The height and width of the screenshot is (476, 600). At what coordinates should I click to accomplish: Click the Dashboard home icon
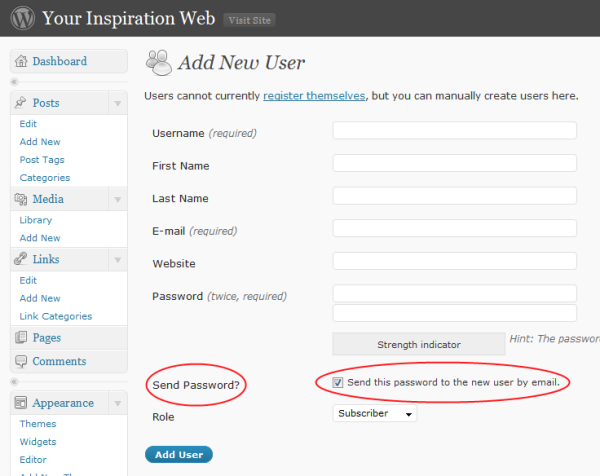(x=22, y=62)
